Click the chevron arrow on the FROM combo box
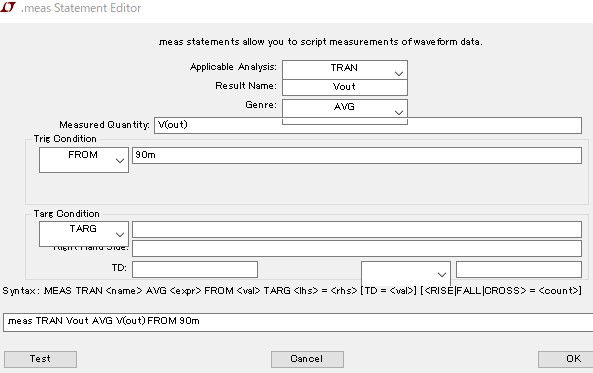 point(120,161)
